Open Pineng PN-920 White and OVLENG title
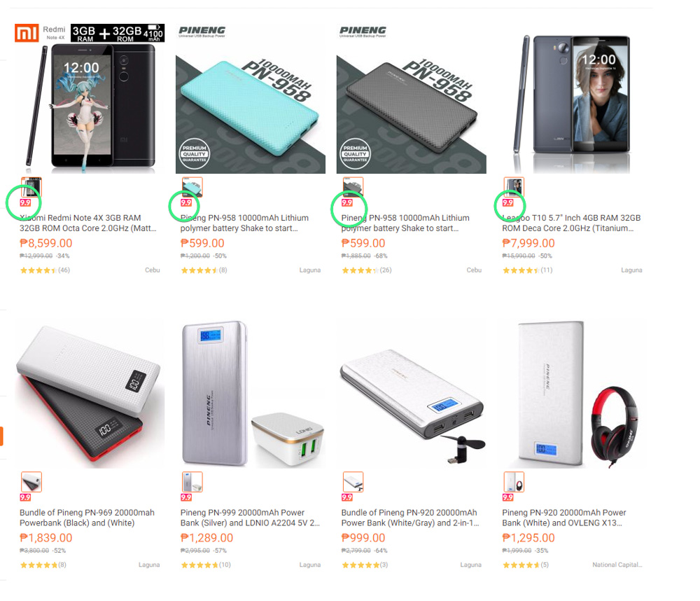The height and width of the screenshot is (601, 700). coord(564,518)
